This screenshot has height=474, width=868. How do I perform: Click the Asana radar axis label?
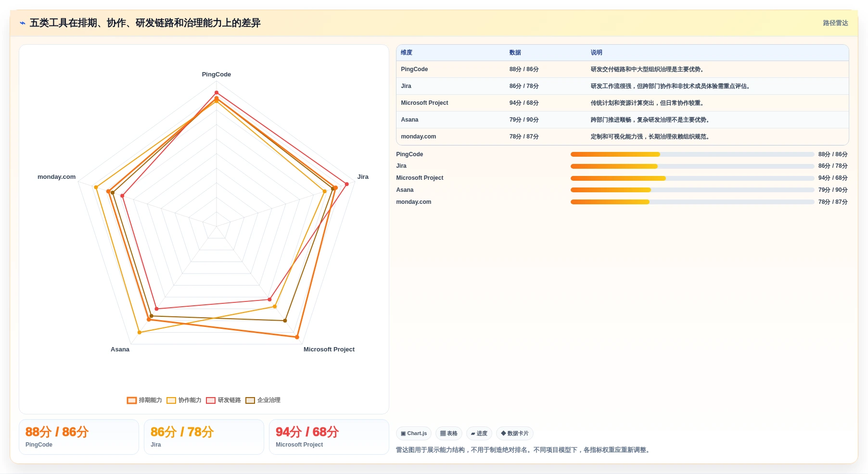[120, 349]
